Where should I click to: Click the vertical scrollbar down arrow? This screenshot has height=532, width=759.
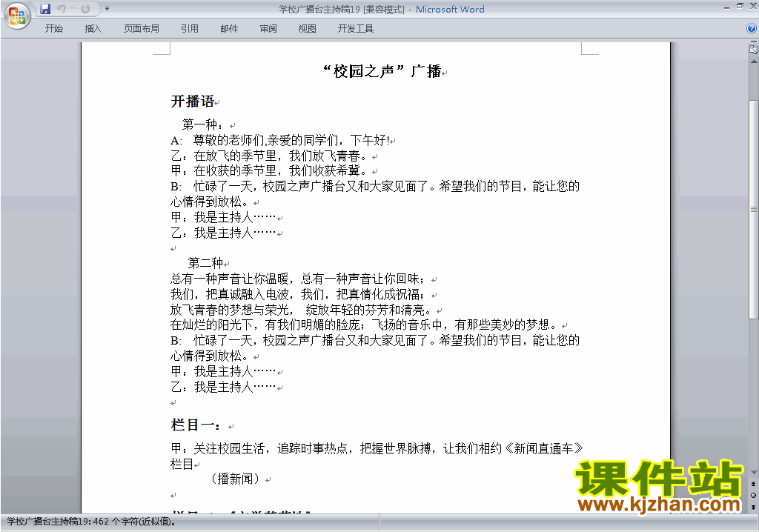click(753, 473)
